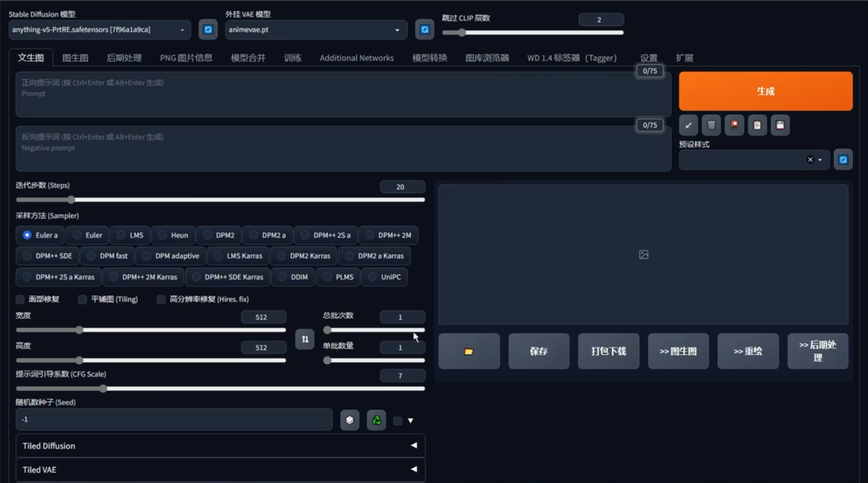This screenshot has width=868, height=483.
Task: Click the save style floppy disk icon
Action: tap(780, 125)
